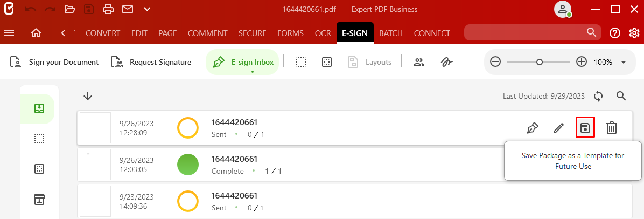Click the dashed-square templates toolbar icon
Viewport: 644px width, 219px height.
tap(301, 62)
